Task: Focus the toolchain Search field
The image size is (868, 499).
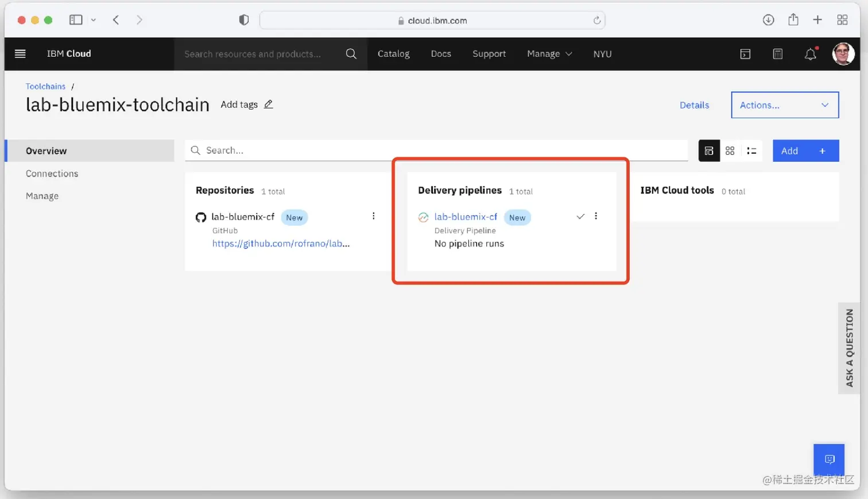Action: (x=436, y=150)
